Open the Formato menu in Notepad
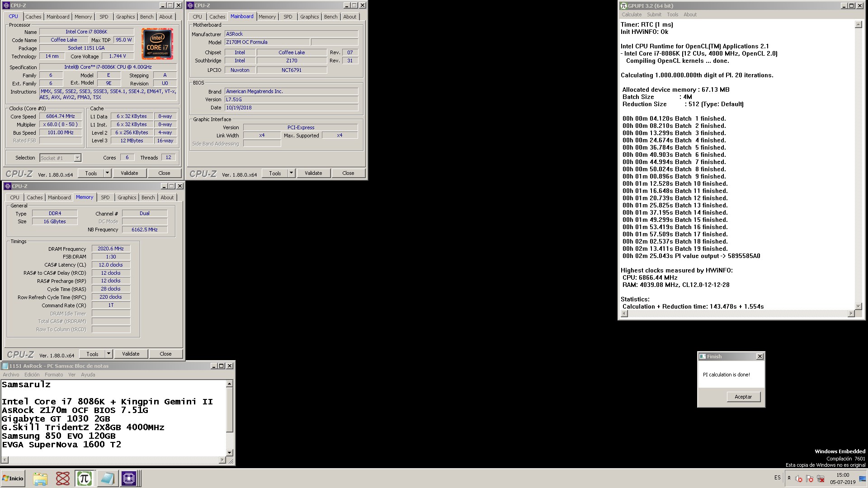 (x=54, y=375)
